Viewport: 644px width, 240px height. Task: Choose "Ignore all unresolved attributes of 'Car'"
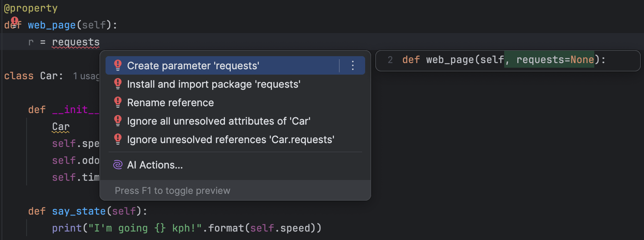click(219, 121)
